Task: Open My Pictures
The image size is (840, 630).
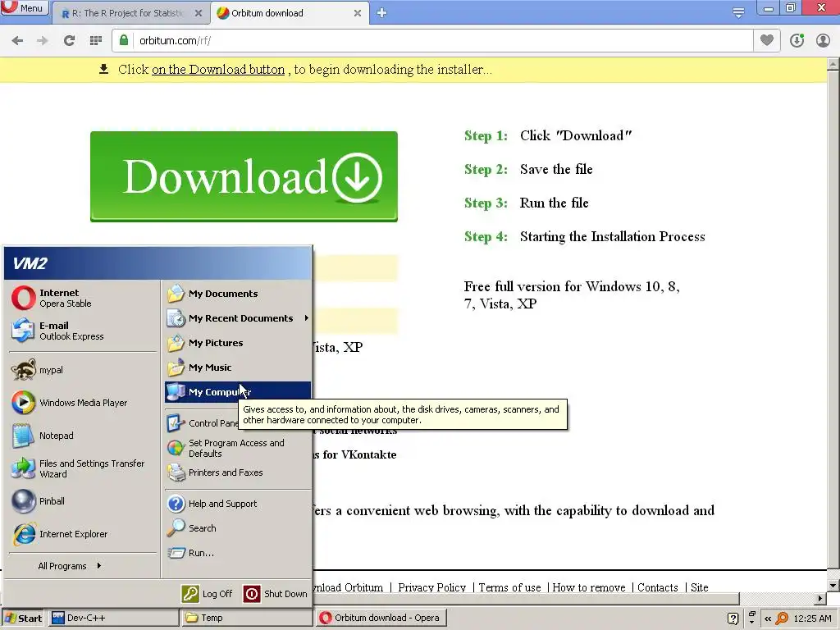Action: (238, 343)
